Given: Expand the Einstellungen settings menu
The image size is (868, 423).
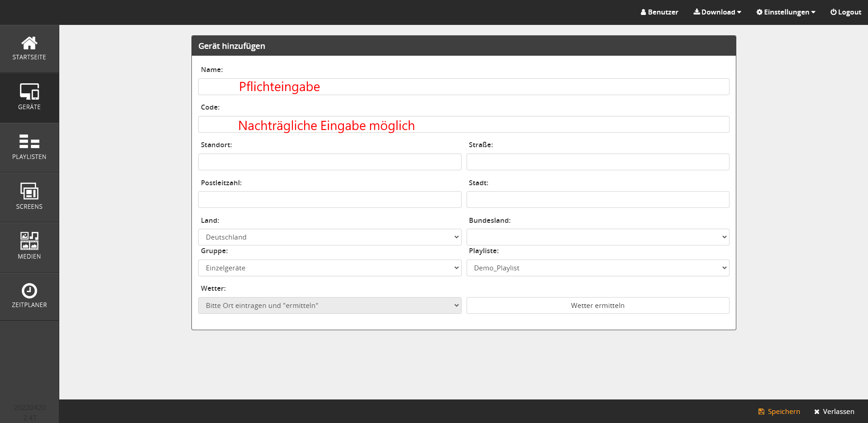Looking at the screenshot, I should (786, 12).
